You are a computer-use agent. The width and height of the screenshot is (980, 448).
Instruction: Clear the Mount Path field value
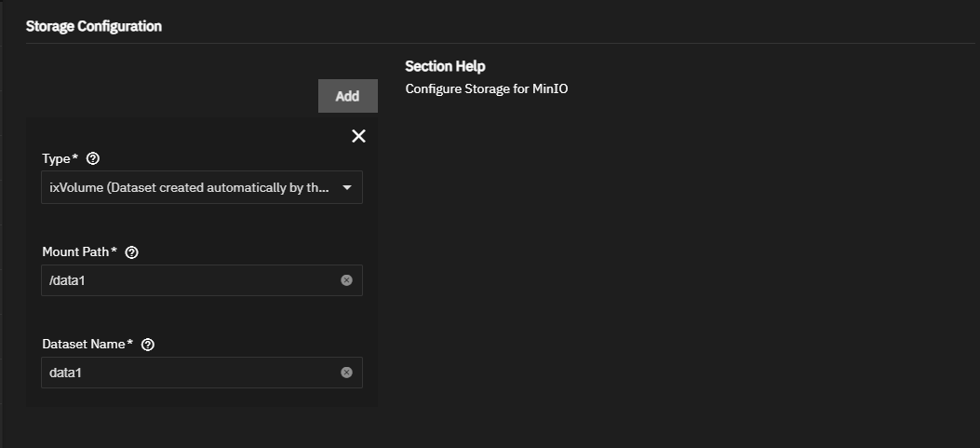(346, 280)
